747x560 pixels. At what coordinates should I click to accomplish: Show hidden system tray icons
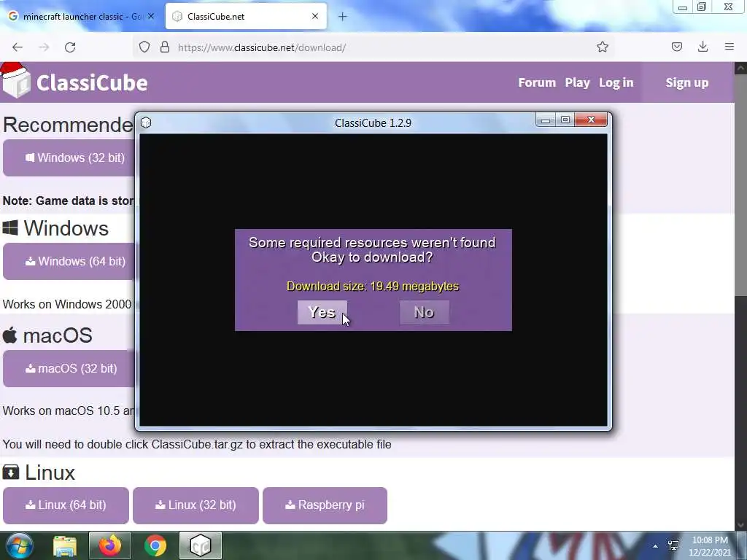point(656,546)
